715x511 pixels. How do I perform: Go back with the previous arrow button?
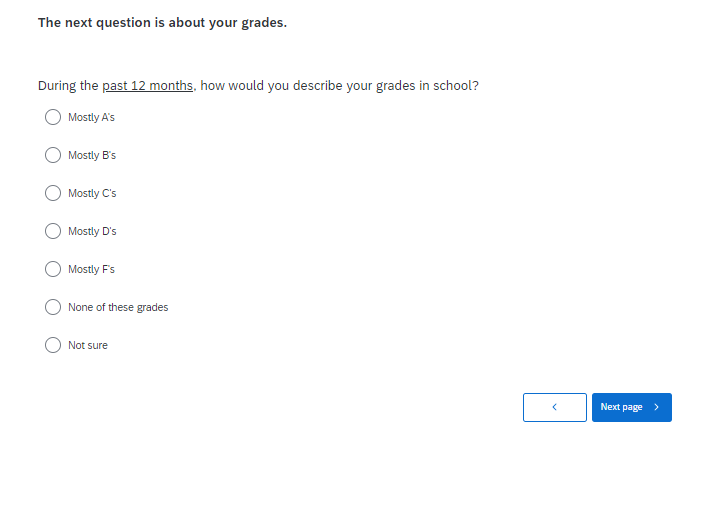[554, 407]
